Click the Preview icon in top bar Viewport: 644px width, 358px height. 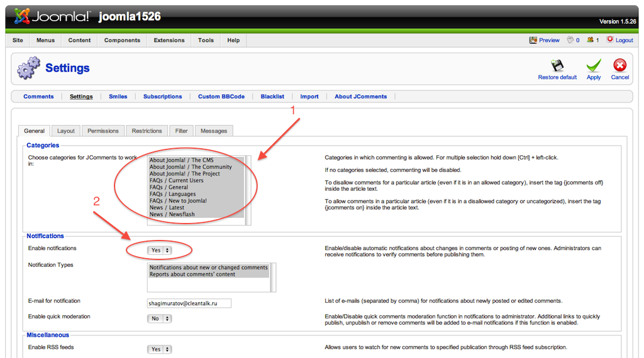[x=533, y=40]
